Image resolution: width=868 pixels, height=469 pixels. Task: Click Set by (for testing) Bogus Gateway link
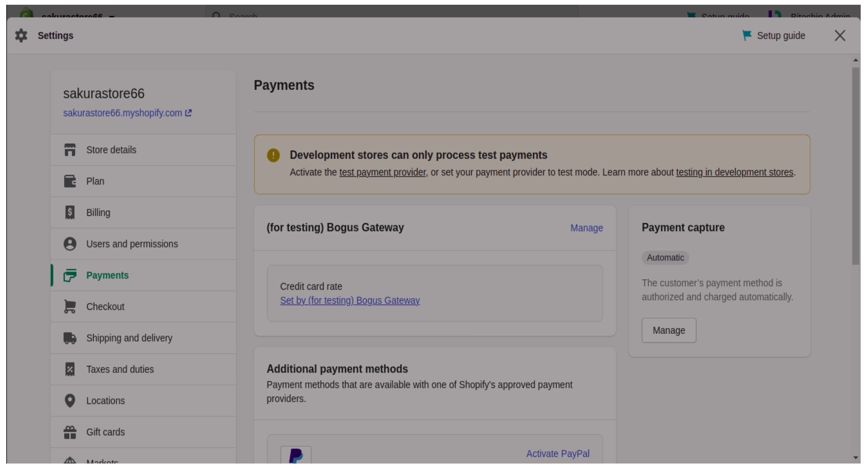pyautogui.click(x=350, y=300)
